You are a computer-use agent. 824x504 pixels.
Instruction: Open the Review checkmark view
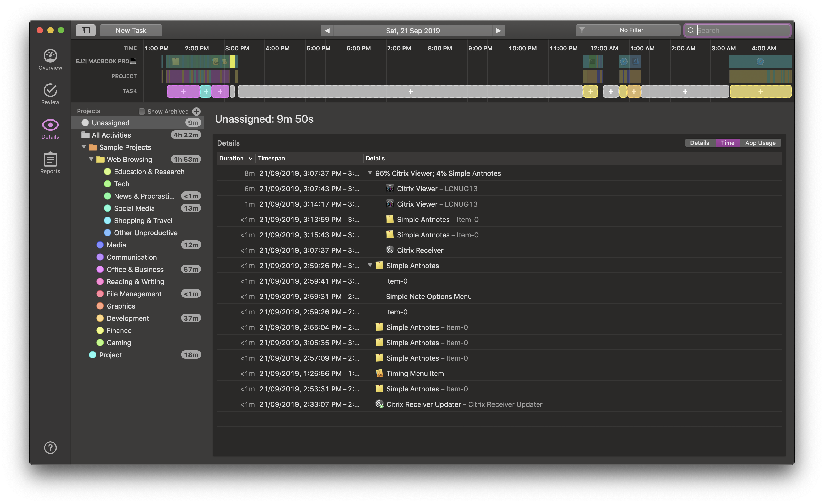point(50,94)
